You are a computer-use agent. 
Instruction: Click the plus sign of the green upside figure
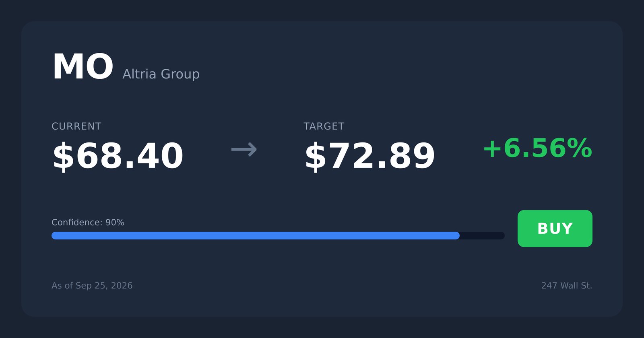tap(492, 148)
